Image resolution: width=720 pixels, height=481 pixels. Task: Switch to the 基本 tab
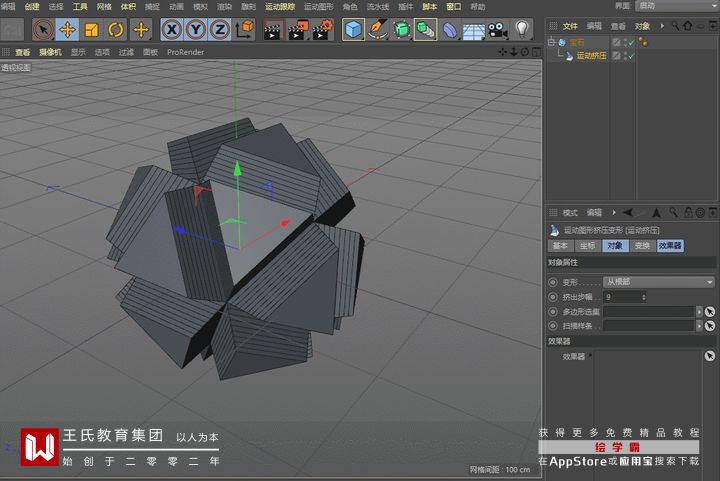point(560,246)
